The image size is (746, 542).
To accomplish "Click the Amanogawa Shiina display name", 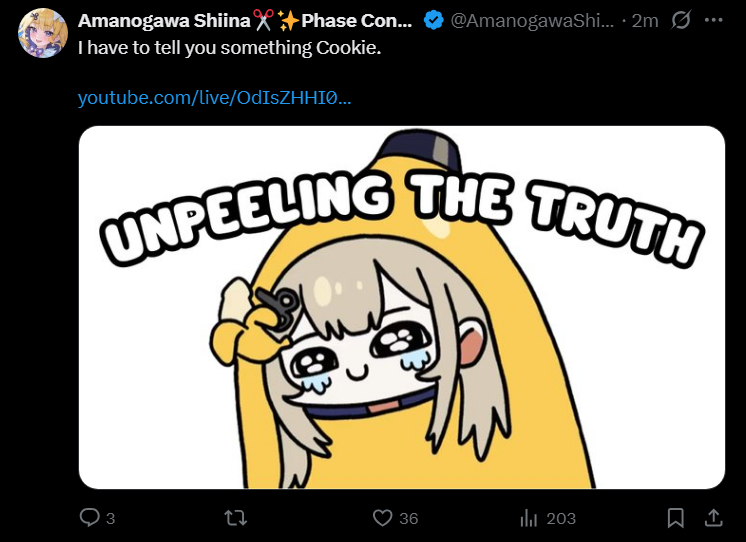I will click(164, 20).
